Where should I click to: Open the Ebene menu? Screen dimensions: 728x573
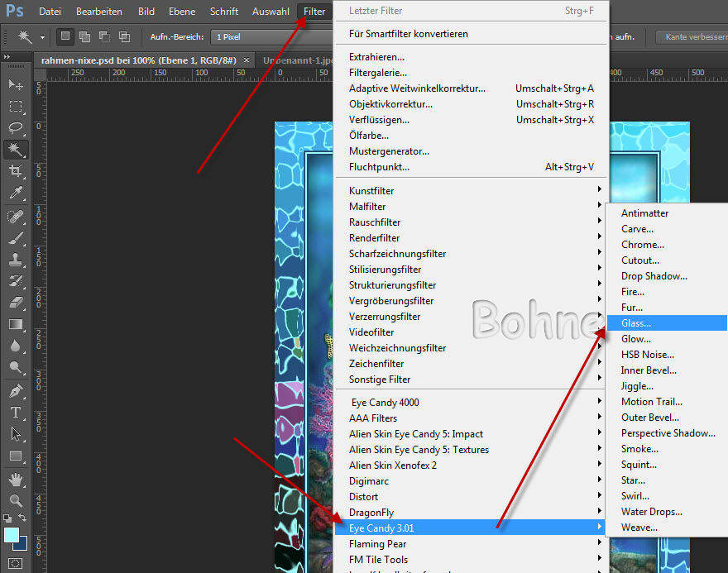click(x=182, y=12)
